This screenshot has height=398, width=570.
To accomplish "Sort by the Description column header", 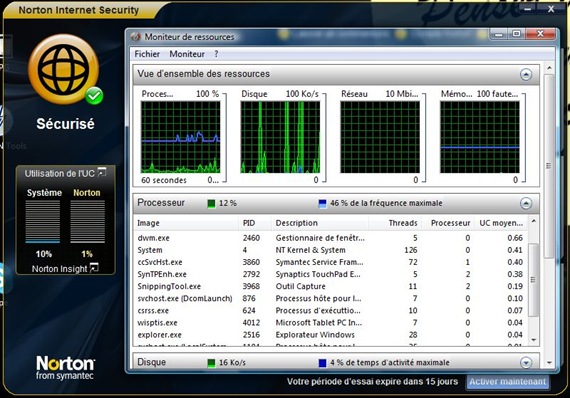I will click(x=297, y=223).
